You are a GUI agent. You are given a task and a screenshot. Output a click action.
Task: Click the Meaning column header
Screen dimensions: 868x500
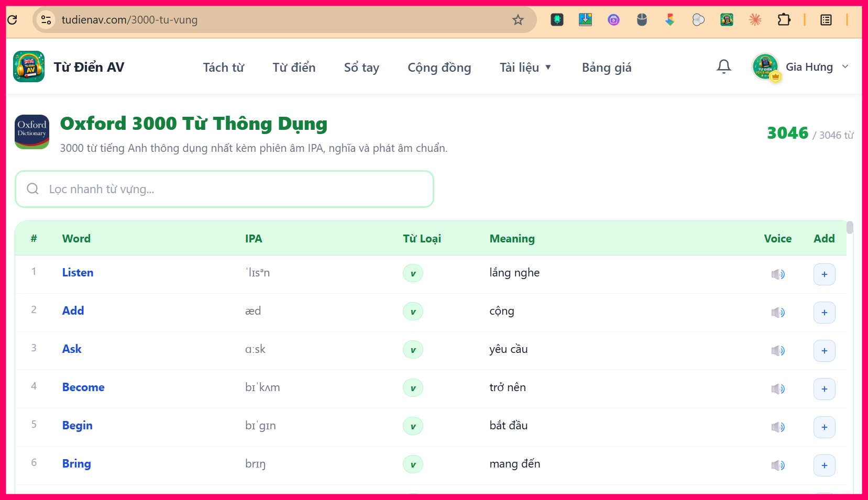512,239
